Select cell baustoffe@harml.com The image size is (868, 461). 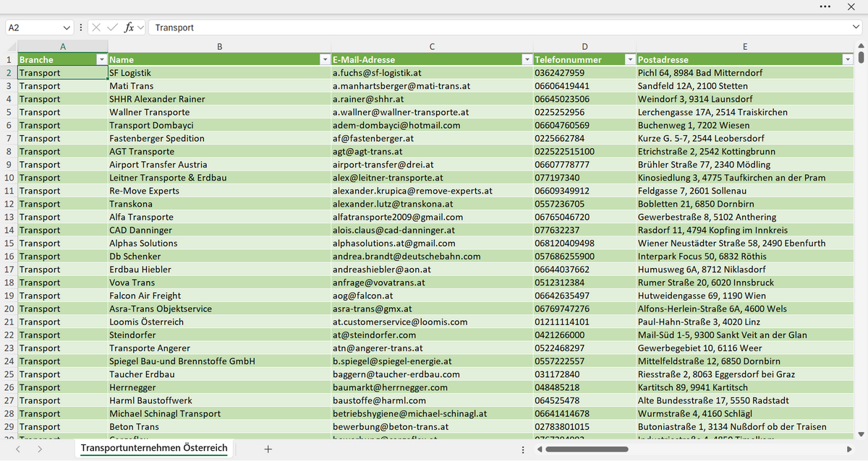tap(432, 400)
